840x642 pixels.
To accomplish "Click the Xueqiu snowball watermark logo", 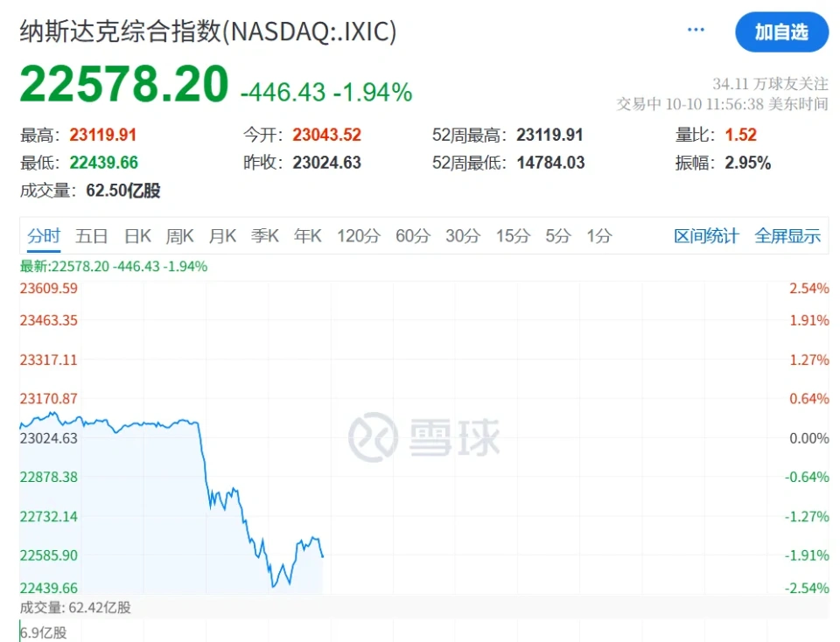I will pos(424,436).
